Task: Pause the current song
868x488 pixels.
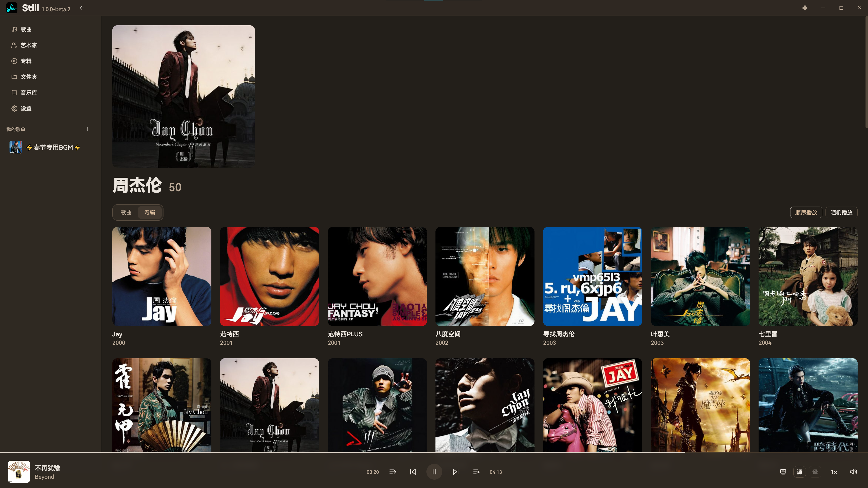Action: point(434,472)
